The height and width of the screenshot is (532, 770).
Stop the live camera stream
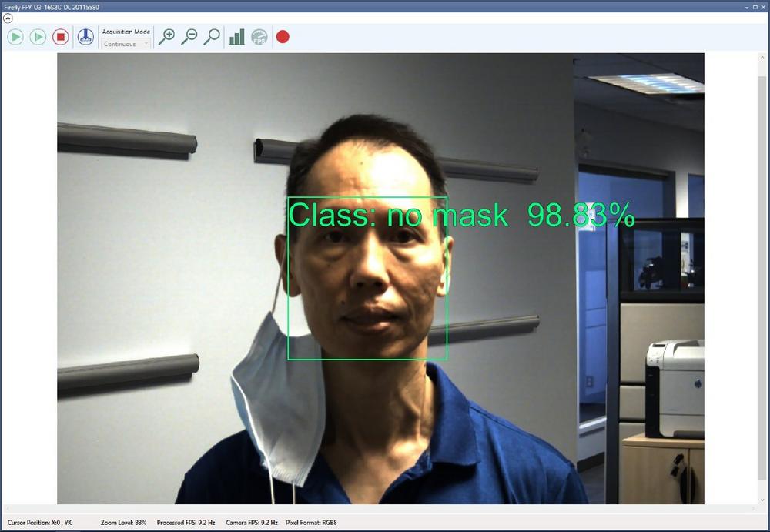point(60,36)
